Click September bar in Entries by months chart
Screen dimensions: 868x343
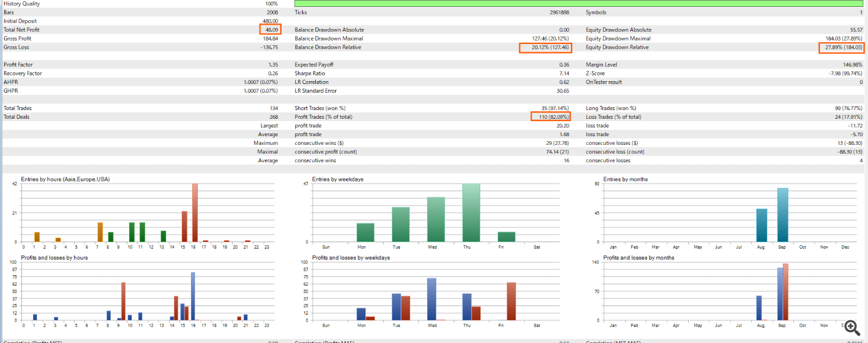(782, 214)
